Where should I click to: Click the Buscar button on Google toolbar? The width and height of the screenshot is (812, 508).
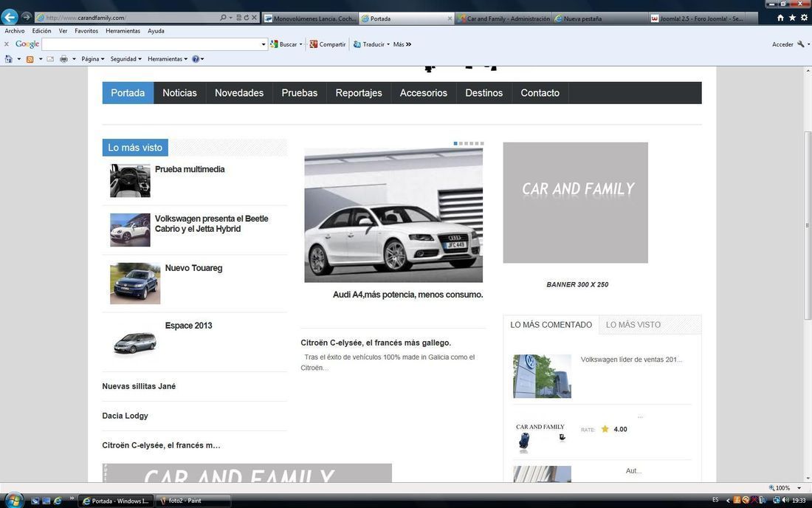(283, 44)
